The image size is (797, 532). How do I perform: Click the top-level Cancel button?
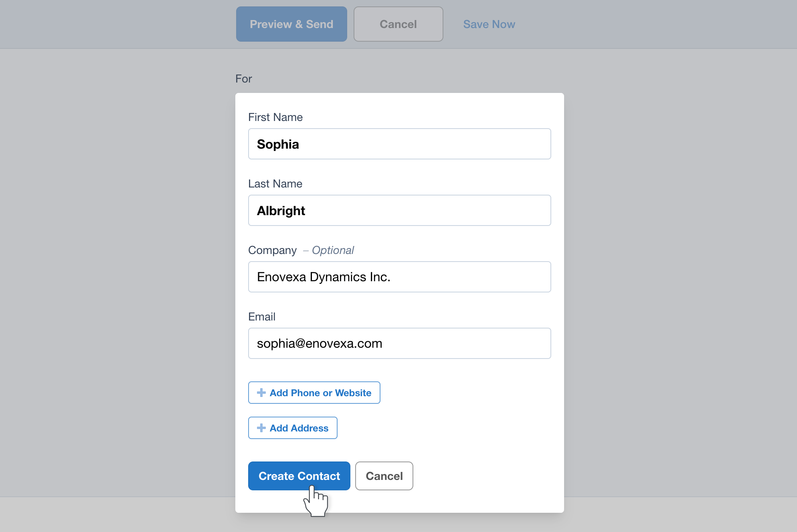(398, 24)
